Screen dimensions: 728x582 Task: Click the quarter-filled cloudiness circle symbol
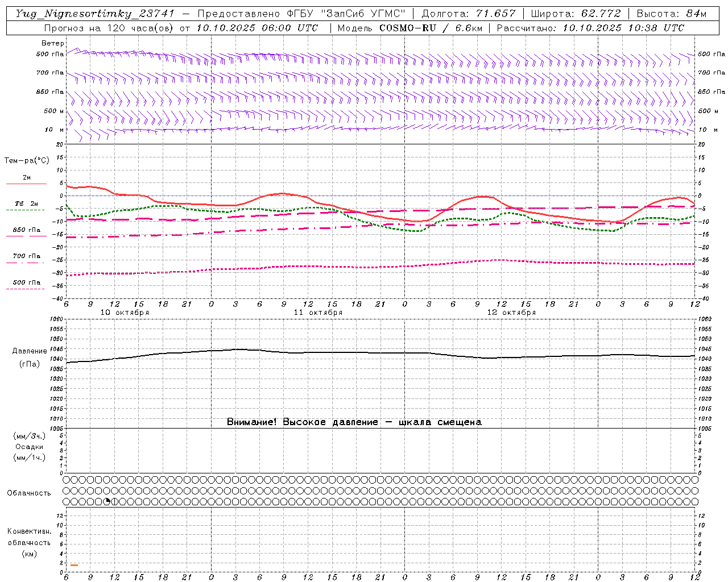(x=106, y=501)
